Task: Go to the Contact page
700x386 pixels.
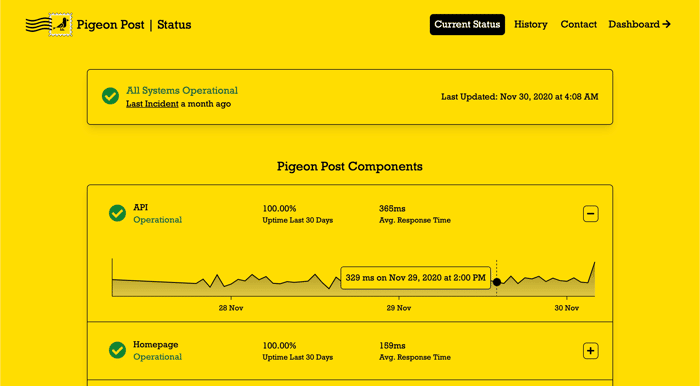Action: pyautogui.click(x=579, y=25)
